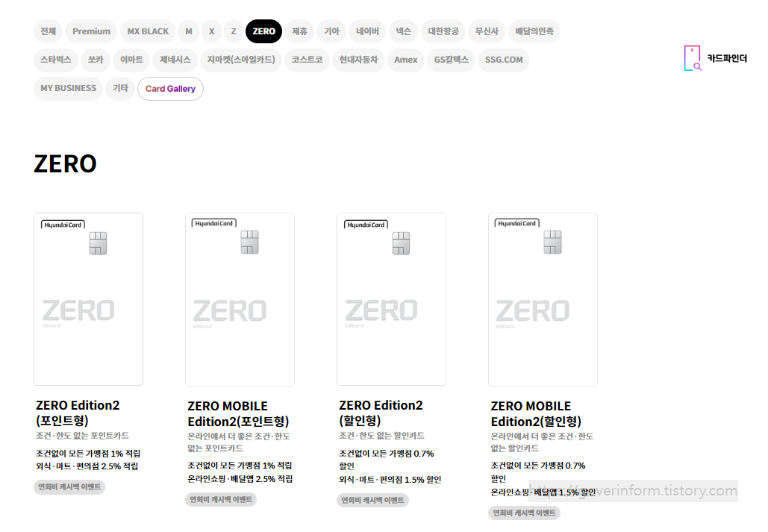768x532 pixels.
Task: Select the 제휴 filter tab
Action: 299,31
